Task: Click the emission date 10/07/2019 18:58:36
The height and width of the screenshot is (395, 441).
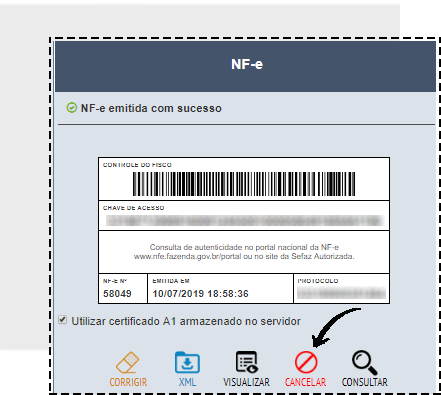Action: [x=200, y=294]
